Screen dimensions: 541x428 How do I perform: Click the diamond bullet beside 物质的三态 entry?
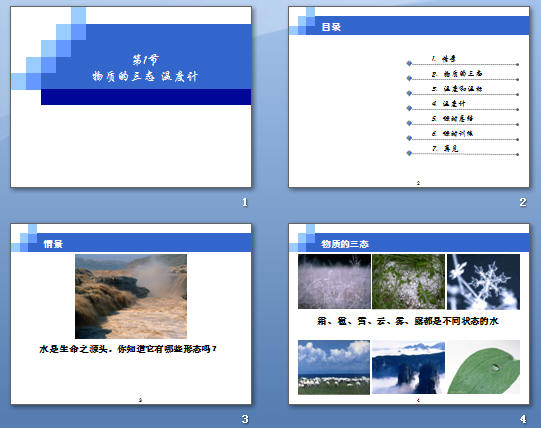409,78
